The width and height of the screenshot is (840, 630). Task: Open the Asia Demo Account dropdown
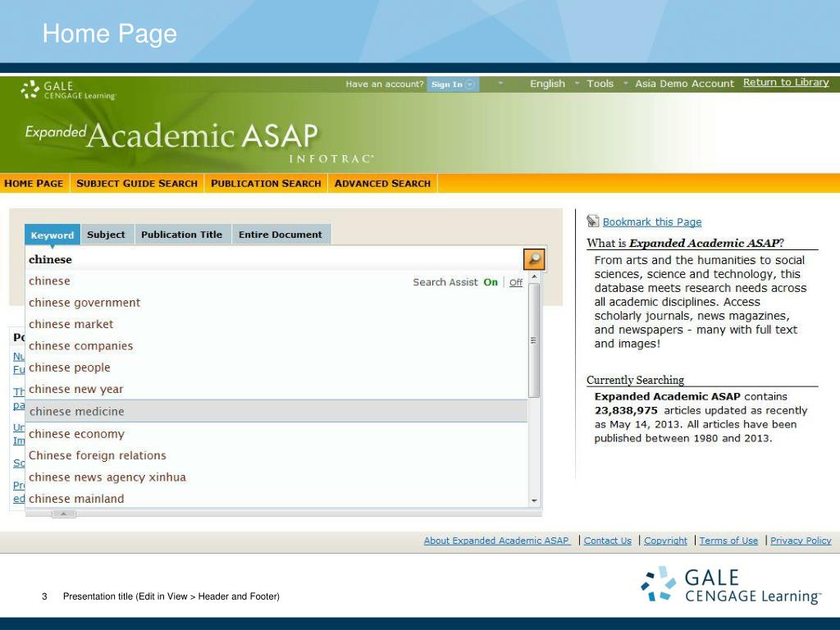pos(684,84)
